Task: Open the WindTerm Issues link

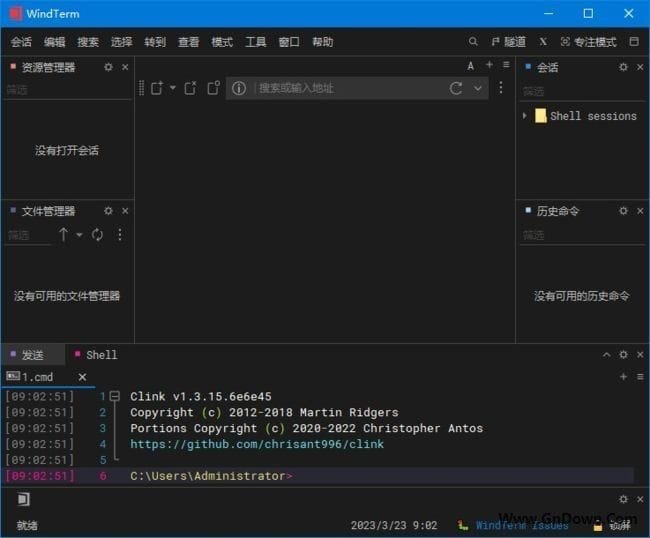Action: click(521, 526)
